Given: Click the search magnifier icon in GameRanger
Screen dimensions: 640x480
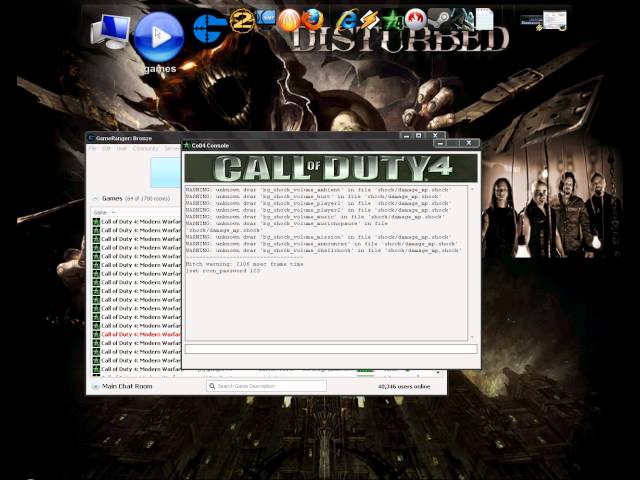Looking at the screenshot, I should 212,386.
